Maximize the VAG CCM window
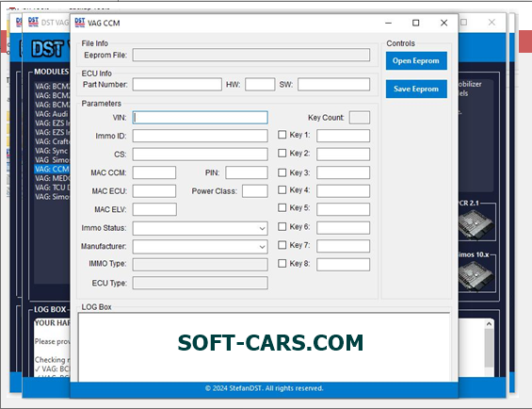The width and height of the screenshot is (532, 409). (x=416, y=23)
